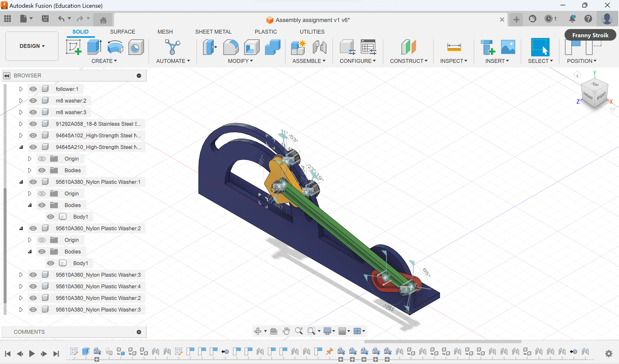Viewport: 619px width, 364px height.
Task: Click the Select tool icon
Action: coord(540,47)
